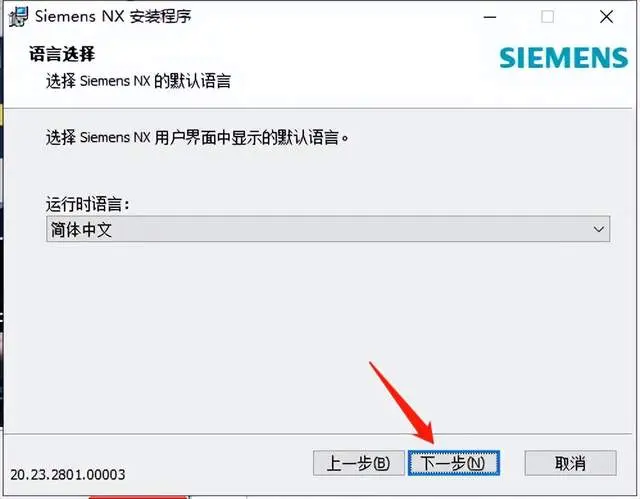Click the red strip below the dialog
The height and width of the screenshot is (499, 640).
tap(138, 497)
